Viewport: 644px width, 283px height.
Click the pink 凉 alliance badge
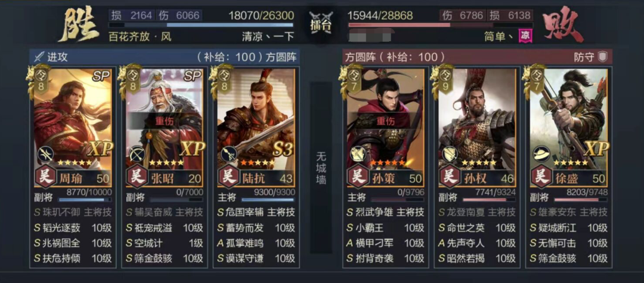[525, 36]
